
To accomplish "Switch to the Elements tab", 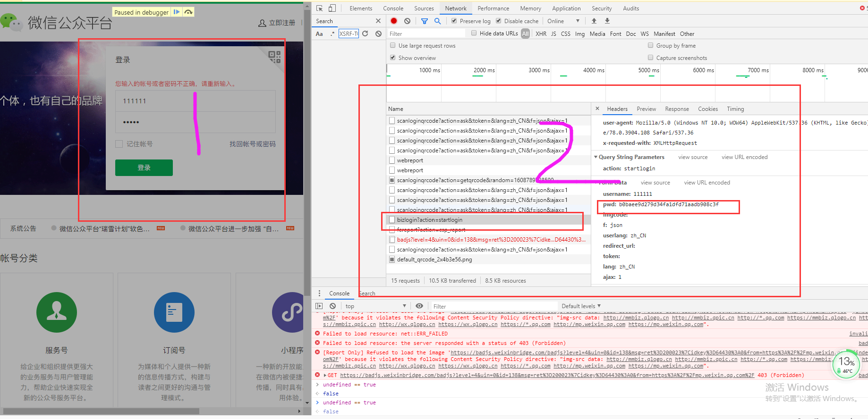I will pos(361,8).
